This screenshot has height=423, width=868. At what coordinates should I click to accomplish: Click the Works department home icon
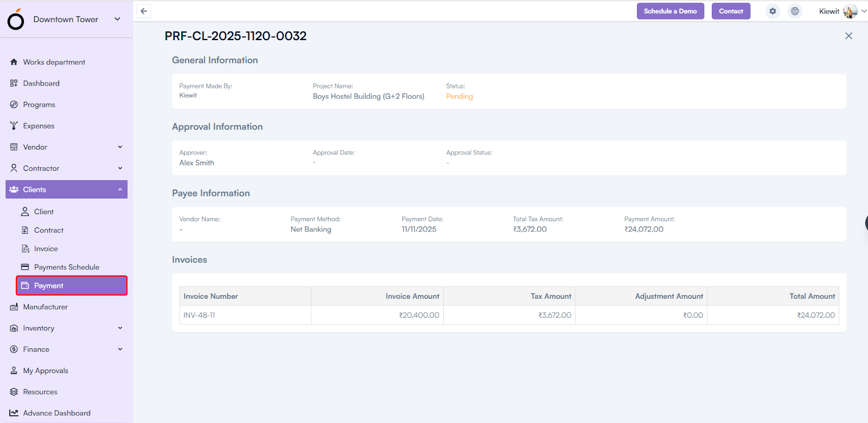point(14,62)
